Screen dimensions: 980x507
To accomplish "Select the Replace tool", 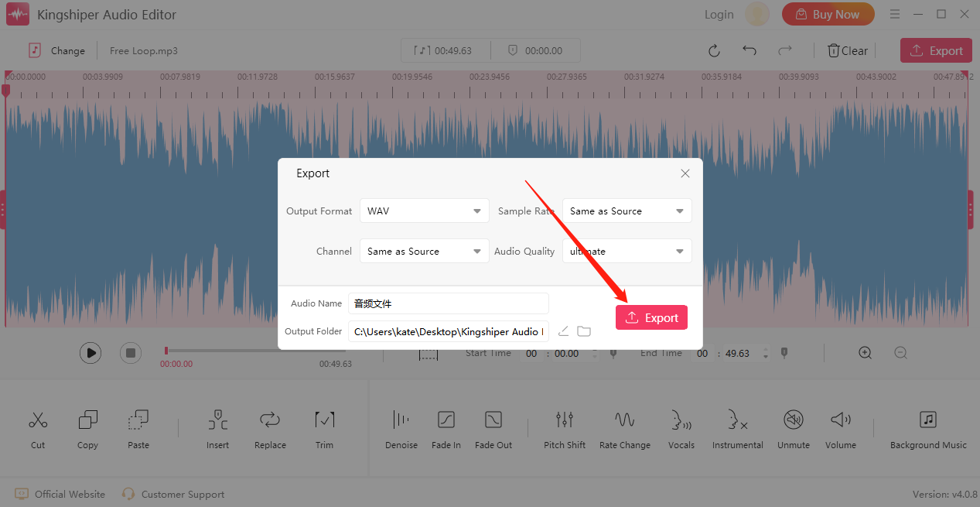I will click(270, 430).
